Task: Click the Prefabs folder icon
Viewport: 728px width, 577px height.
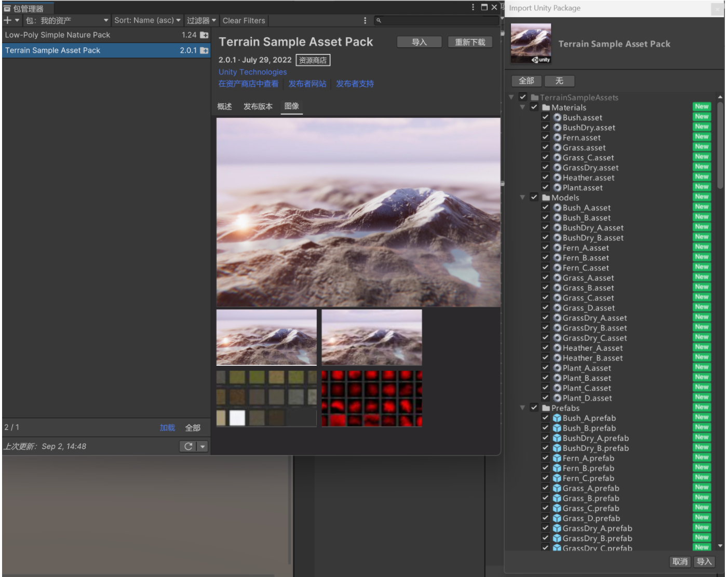Action: pos(546,408)
